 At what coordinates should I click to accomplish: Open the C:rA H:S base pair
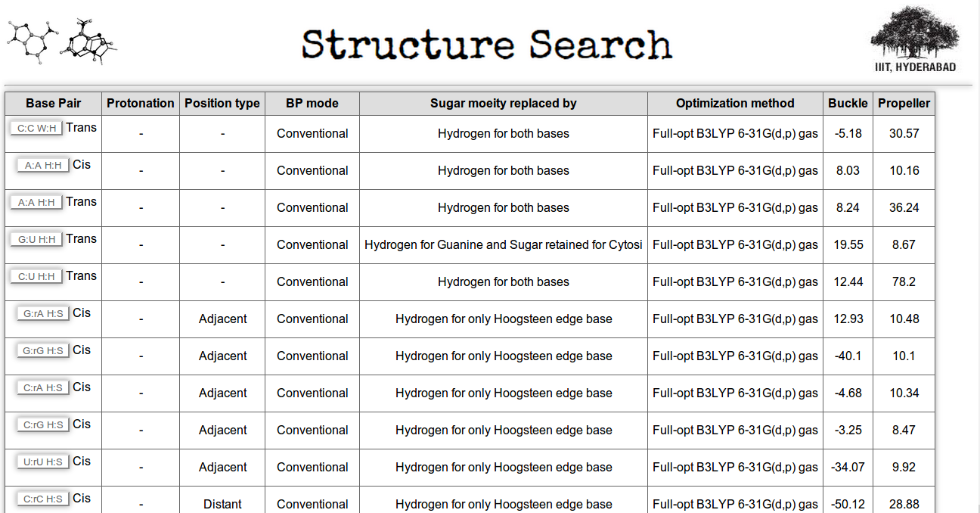pos(43,387)
